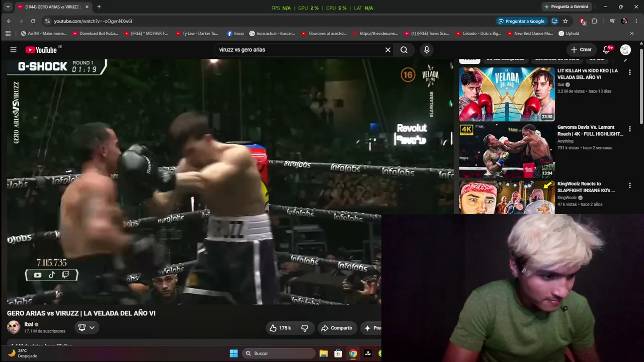
Task: Clear the YouTube search box text
Action: tap(388, 50)
